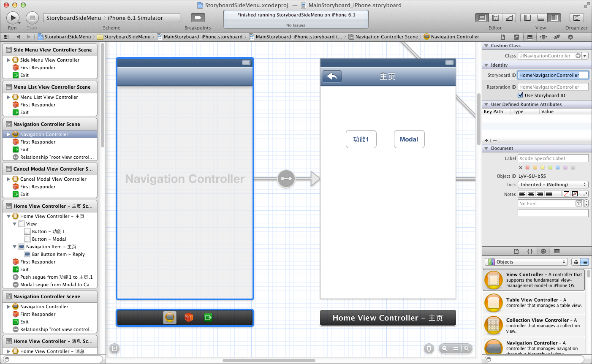The image size is (592, 364).
Task: Open the Object library tab
Action: 543,251
